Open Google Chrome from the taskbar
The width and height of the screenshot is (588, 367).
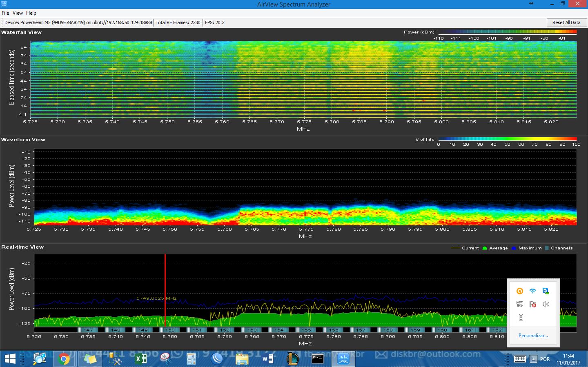click(x=64, y=359)
